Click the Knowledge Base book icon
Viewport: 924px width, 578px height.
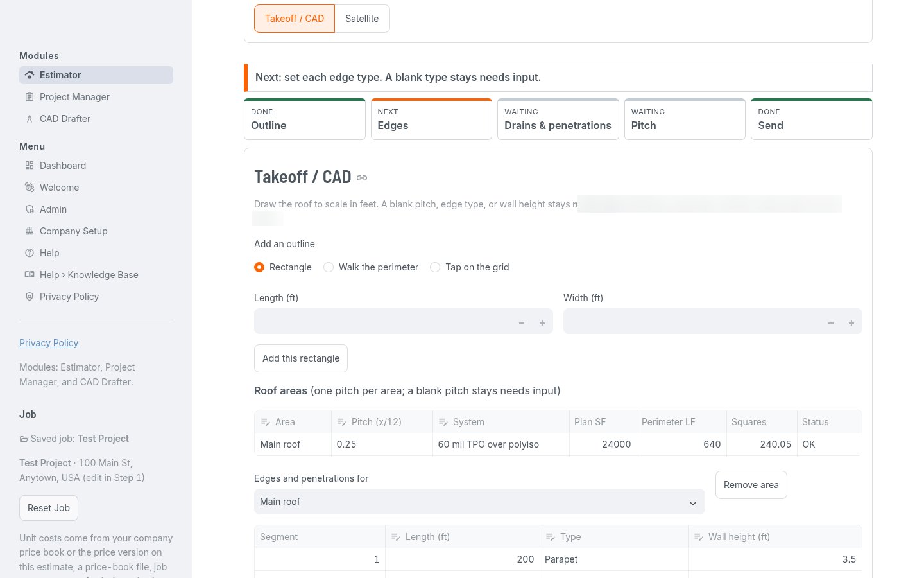coord(30,275)
